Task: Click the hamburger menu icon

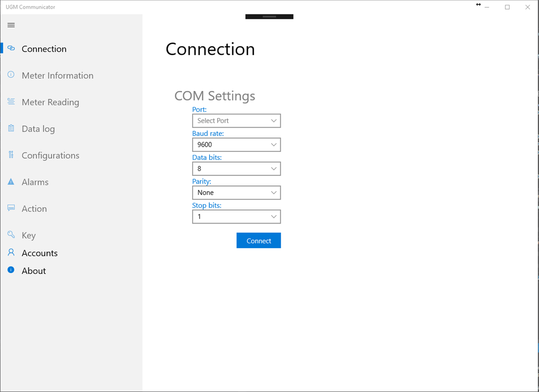Action: (11, 25)
